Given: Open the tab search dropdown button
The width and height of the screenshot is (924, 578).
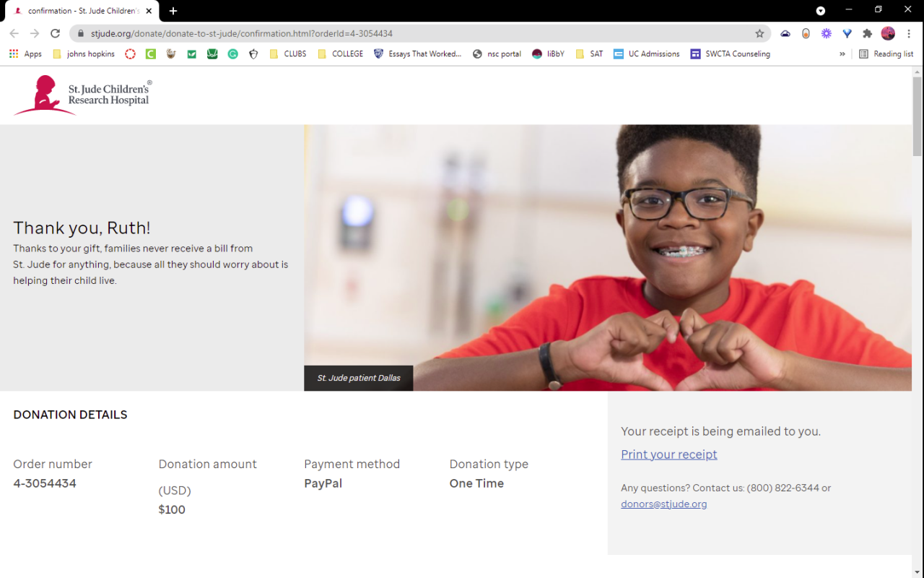Looking at the screenshot, I should (x=821, y=11).
